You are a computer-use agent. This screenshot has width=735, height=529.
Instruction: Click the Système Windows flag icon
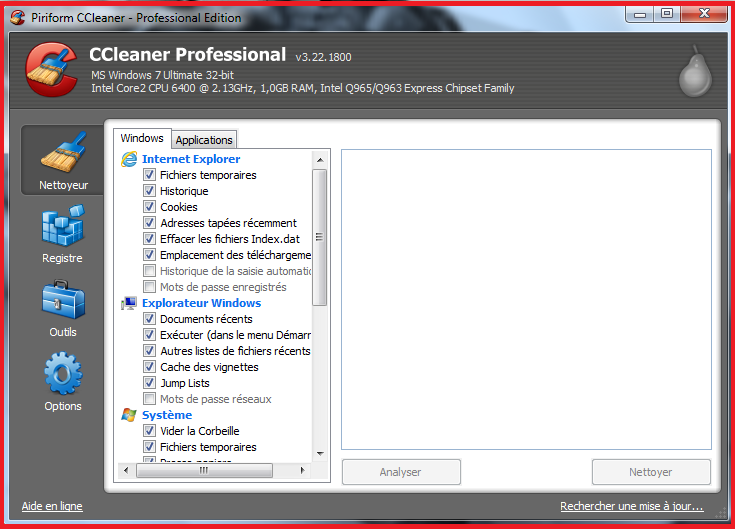129,415
